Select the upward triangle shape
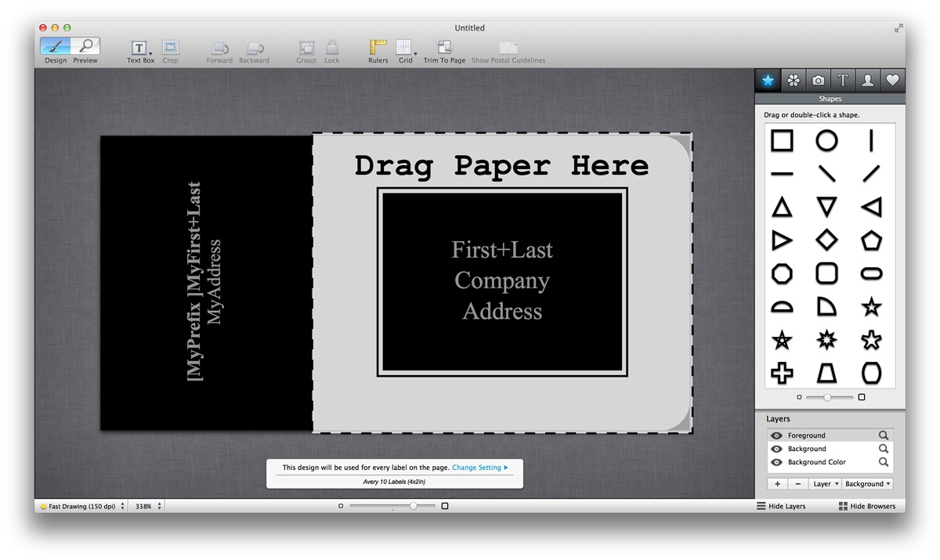 pyautogui.click(x=782, y=207)
